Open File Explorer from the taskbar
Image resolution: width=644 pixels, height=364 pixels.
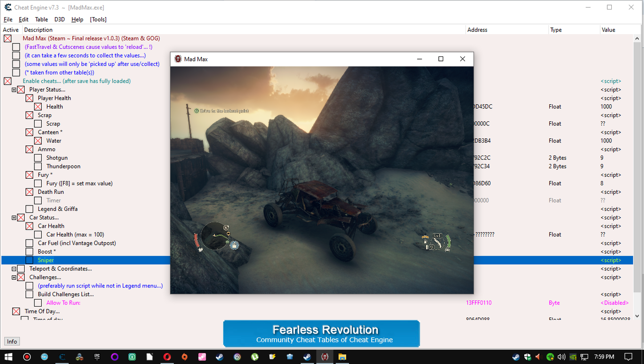click(x=342, y=357)
